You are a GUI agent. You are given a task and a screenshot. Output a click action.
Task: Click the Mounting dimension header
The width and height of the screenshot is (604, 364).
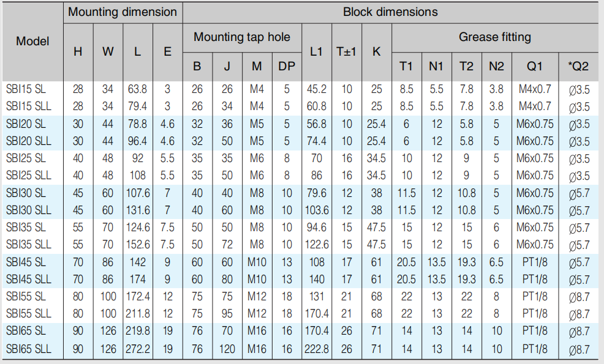tap(123, 12)
